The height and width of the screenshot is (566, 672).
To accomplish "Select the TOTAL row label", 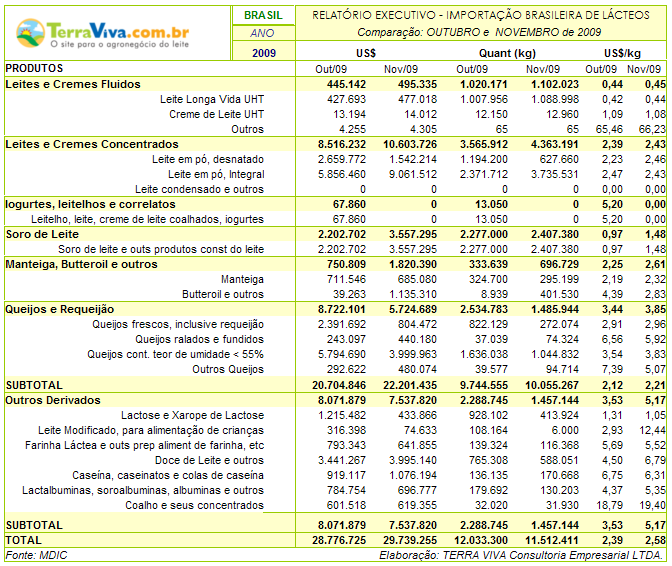I will pyautogui.click(x=24, y=540).
